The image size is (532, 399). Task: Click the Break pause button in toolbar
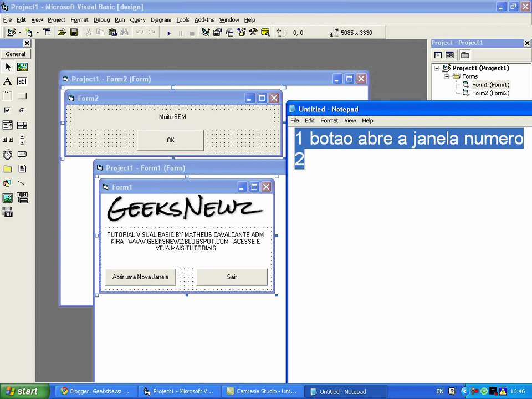[x=181, y=33]
